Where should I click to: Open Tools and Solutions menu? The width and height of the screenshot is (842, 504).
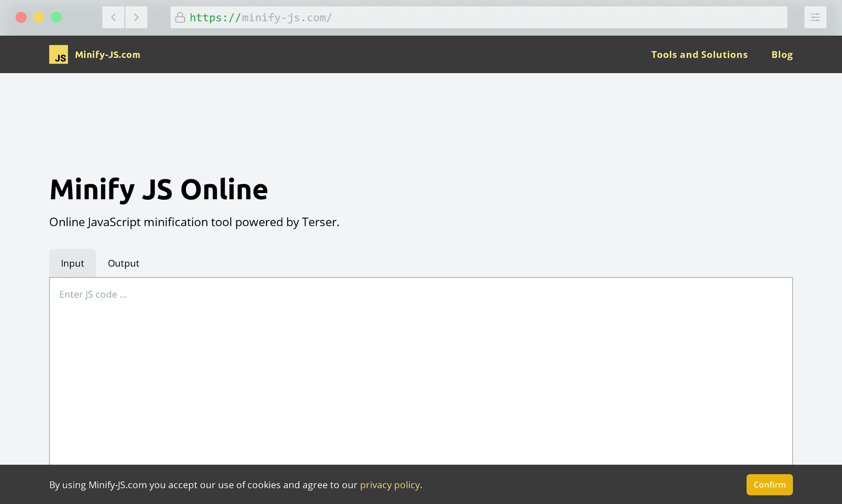point(699,55)
